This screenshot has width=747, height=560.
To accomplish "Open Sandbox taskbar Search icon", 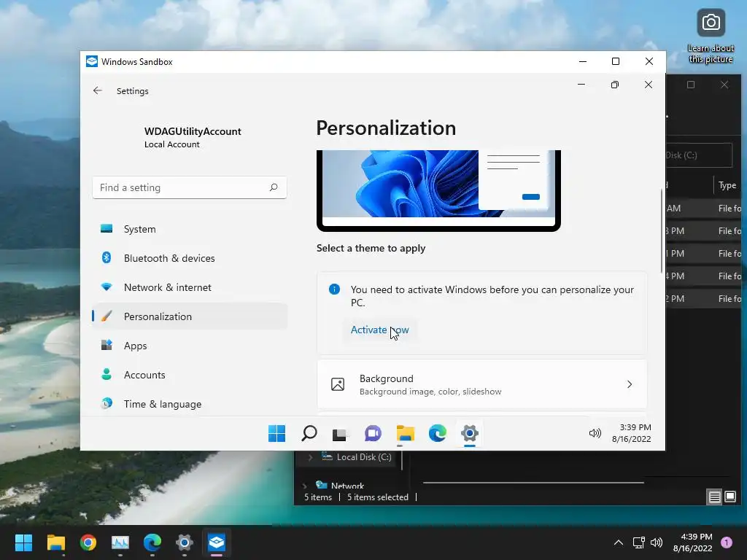I will (x=309, y=433).
